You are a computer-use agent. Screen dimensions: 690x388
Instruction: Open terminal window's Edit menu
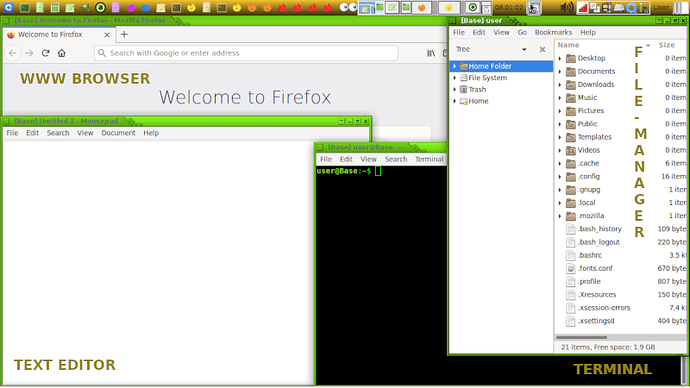[346, 159]
